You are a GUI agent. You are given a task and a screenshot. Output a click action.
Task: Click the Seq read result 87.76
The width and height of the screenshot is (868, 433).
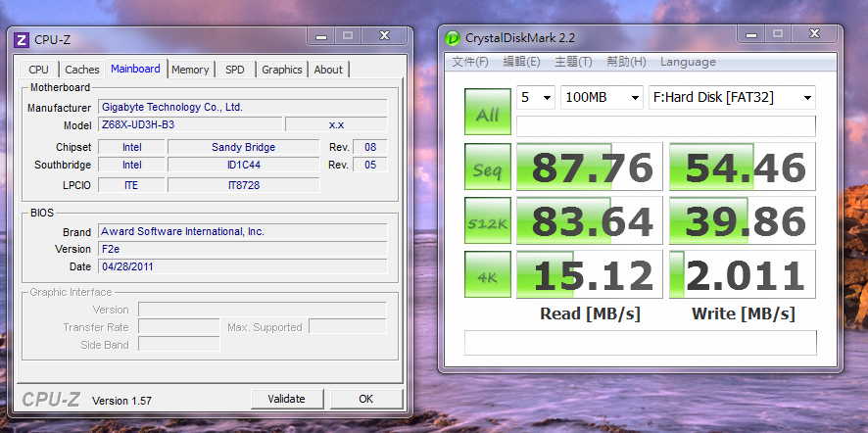tap(589, 167)
